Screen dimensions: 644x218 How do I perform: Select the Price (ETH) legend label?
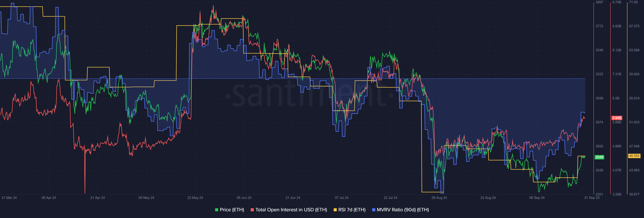[232, 210]
